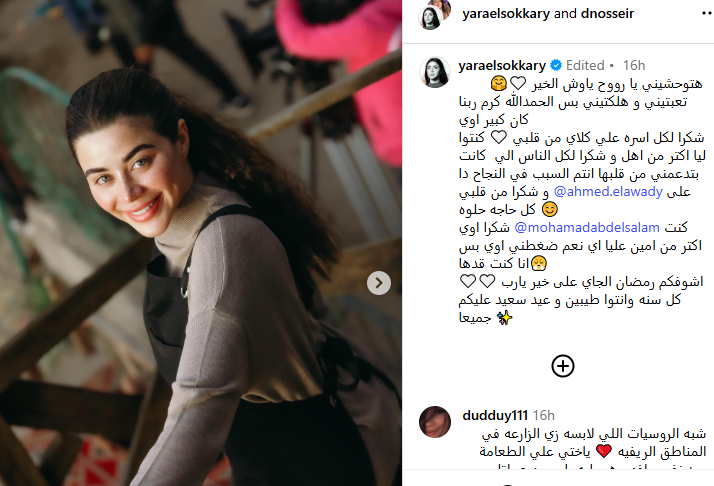Screen dimensions: 714x486
Task: Open the header collaborators profile picture
Action: [434, 14]
